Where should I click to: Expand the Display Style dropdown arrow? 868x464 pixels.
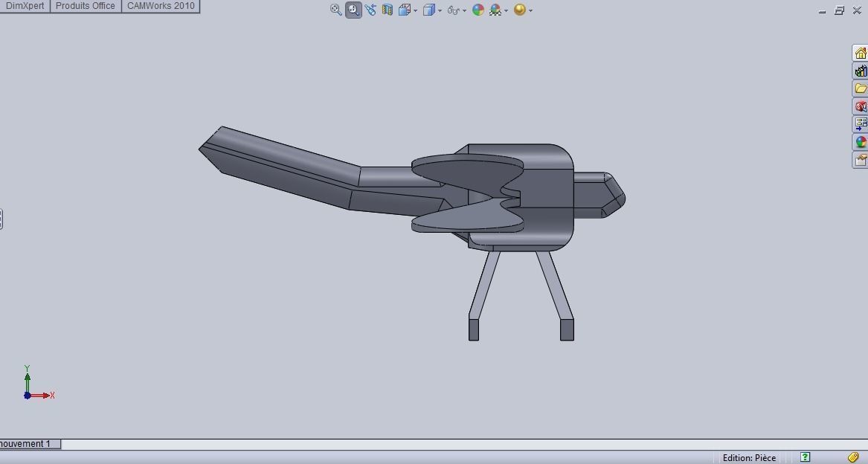(440, 10)
